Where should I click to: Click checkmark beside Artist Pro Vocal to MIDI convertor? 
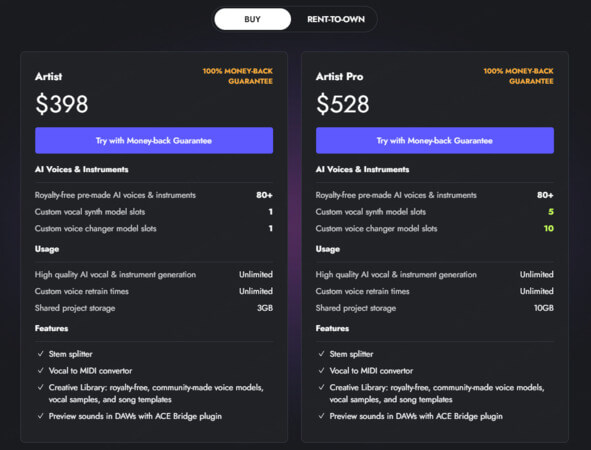point(322,370)
